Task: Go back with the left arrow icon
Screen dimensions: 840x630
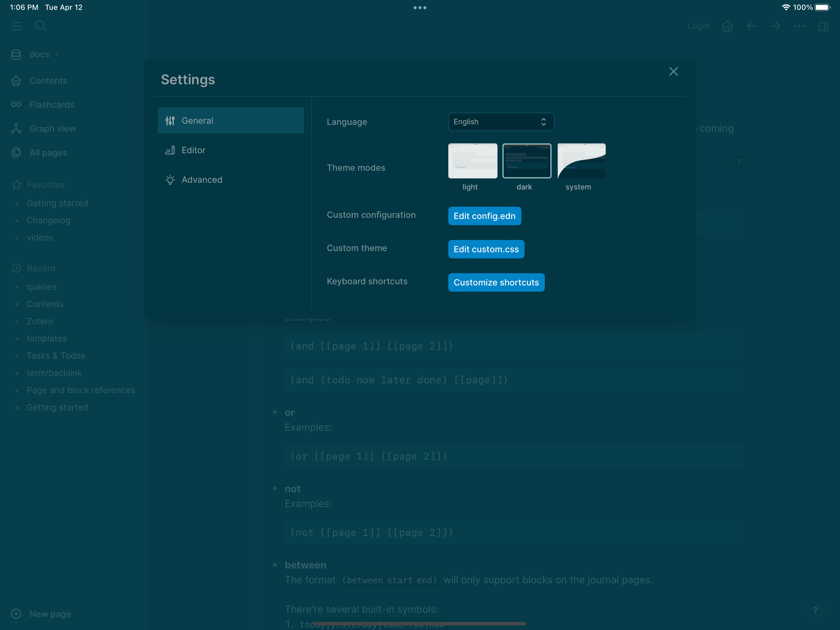Action: (751, 26)
